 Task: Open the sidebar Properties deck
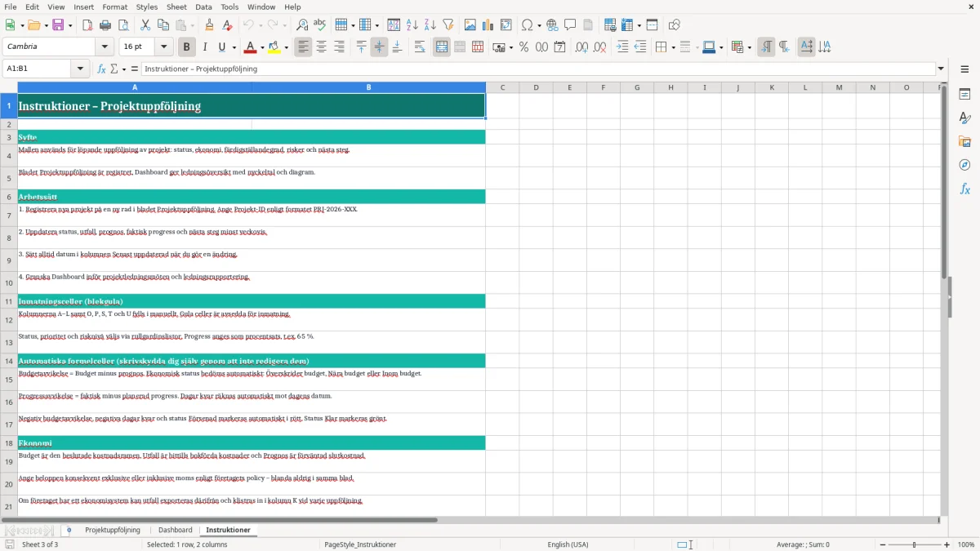tap(964, 95)
